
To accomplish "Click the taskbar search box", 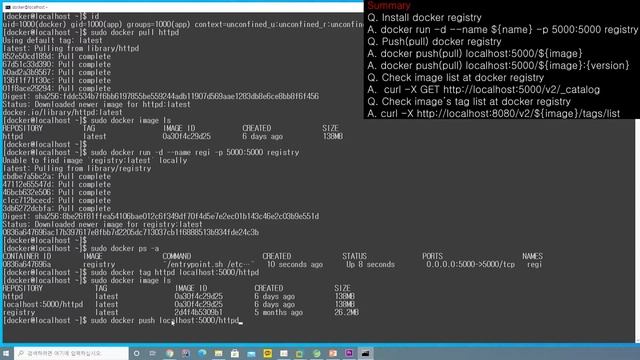I will (71, 353).
